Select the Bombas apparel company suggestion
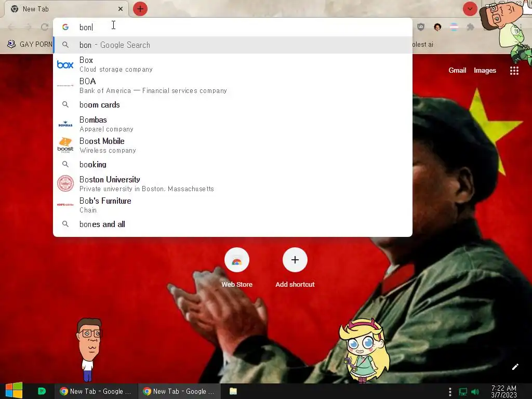Screen dimensions: 532x399 tap(233, 124)
